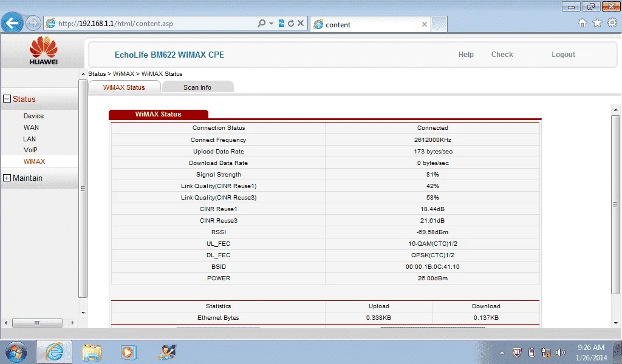Click main page scroll down arrow
Screen dimensions: 622x364
[x=616, y=323]
